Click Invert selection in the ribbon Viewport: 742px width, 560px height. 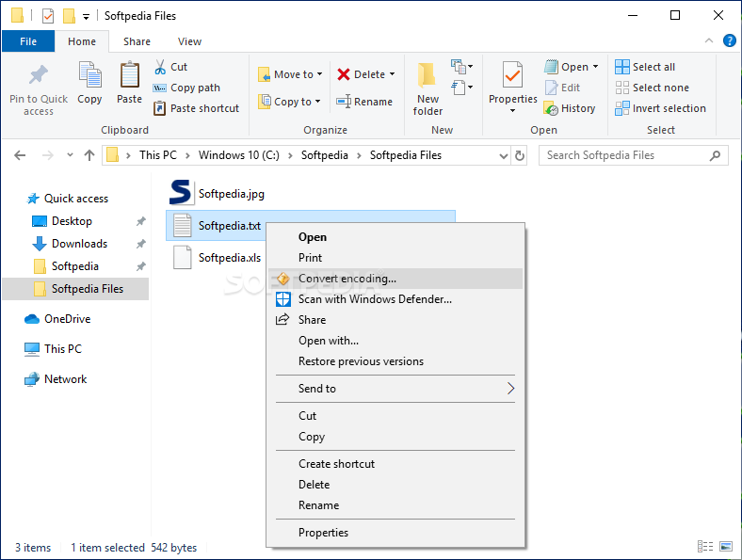[661, 108]
